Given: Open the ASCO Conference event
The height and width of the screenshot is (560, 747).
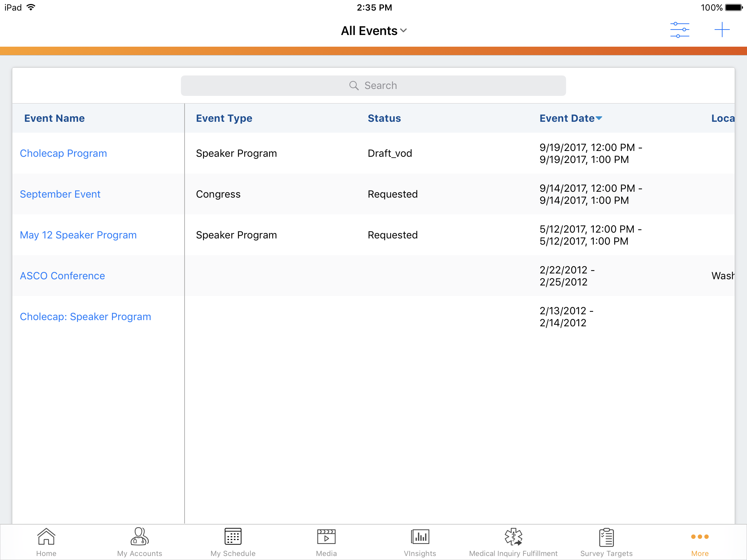Looking at the screenshot, I should click(x=62, y=276).
